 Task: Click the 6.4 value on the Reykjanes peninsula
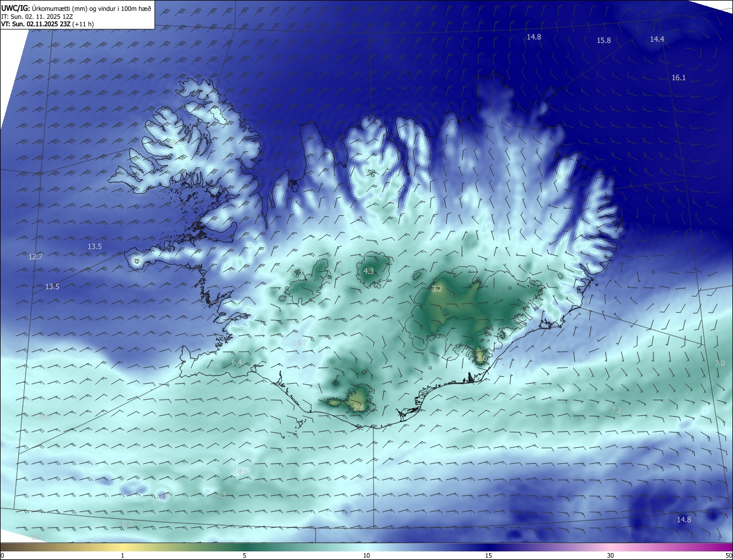(x=237, y=362)
